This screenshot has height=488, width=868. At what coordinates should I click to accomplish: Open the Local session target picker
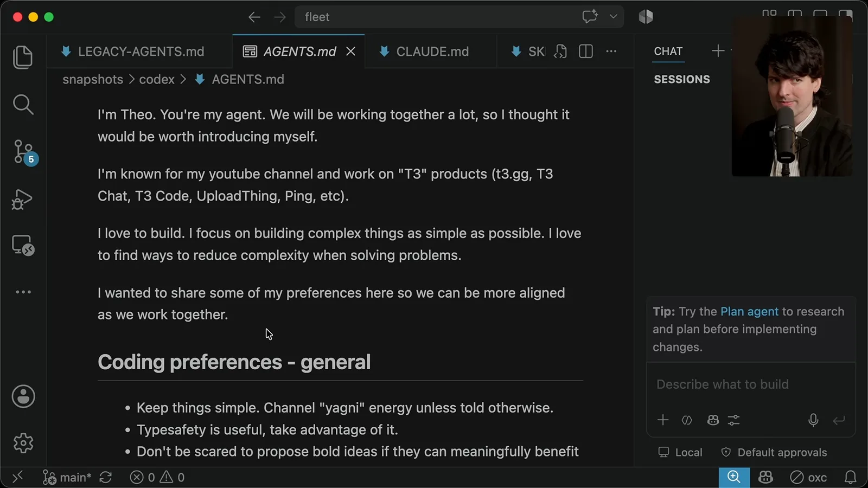pos(680,452)
